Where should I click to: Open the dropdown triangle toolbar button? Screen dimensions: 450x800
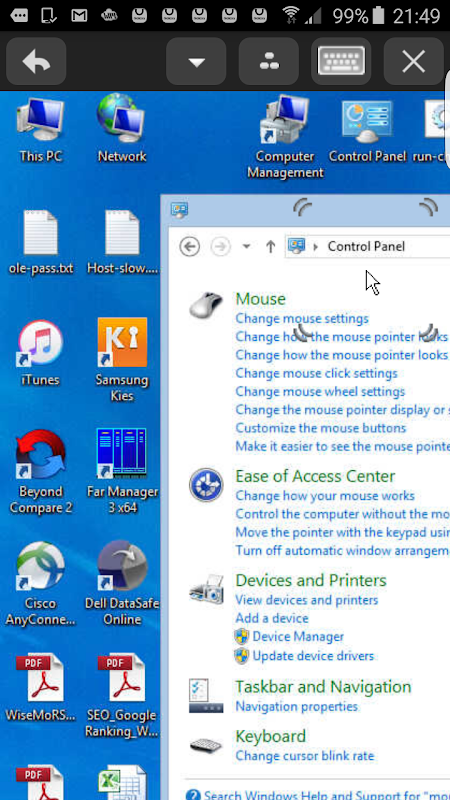point(196,62)
